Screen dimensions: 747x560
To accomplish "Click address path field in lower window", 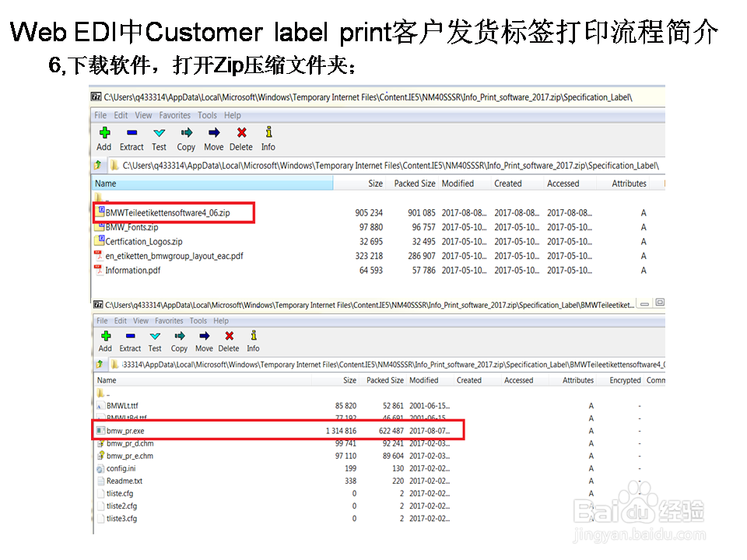I will (x=387, y=364).
